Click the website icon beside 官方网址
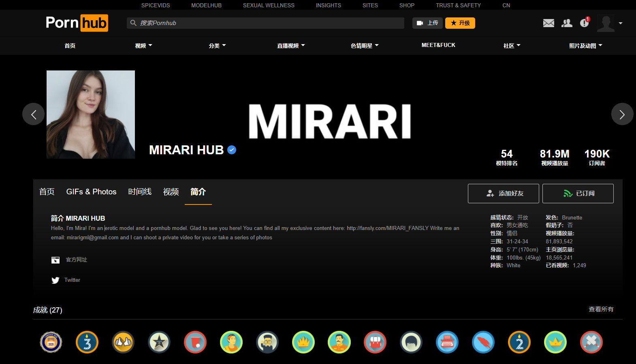The width and height of the screenshot is (636, 364). [x=55, y=260]
